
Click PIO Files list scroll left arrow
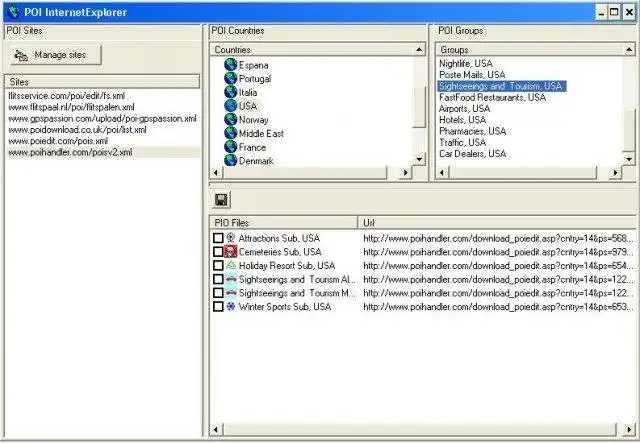(216, 430)
